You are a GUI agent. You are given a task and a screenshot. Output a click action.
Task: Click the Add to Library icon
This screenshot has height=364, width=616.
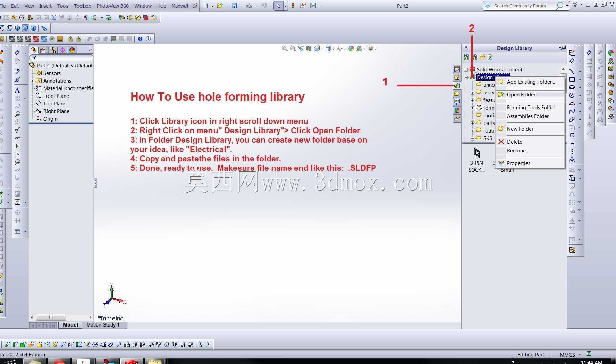click(466, 57)
